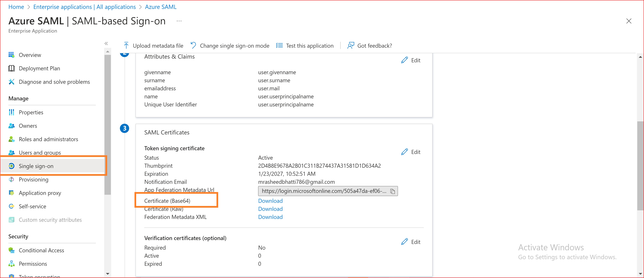Open Diagnose and solve problems

point(54,82)
